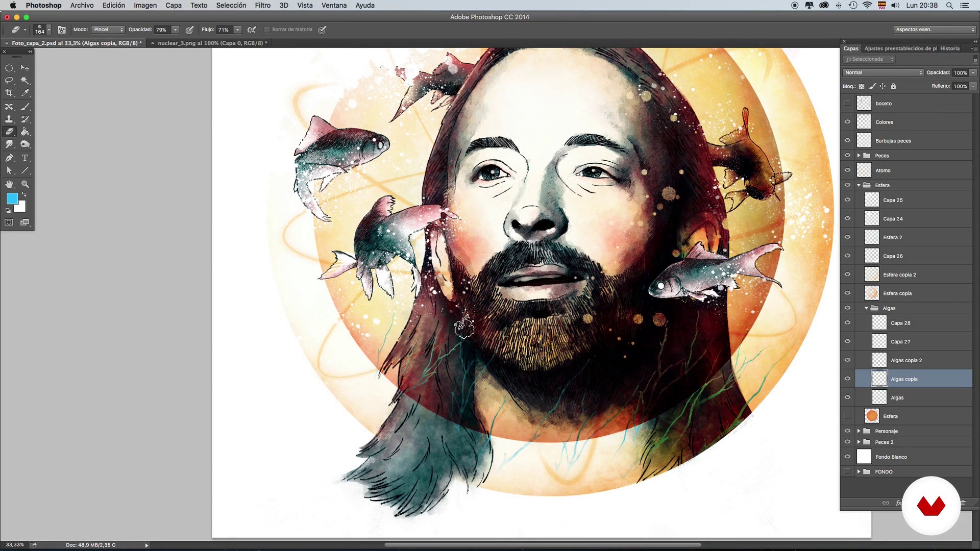Open the Filtro menu
980x551 pixels.
click(x=263, y=5)
